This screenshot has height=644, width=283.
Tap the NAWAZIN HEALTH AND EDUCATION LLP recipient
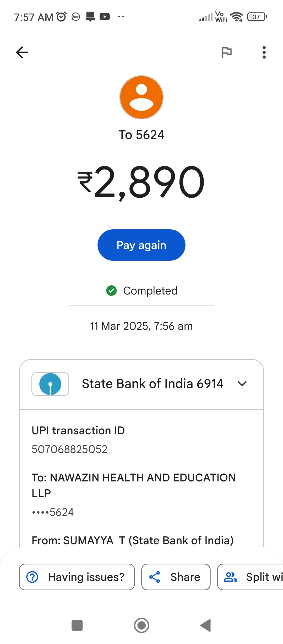pos(134,485)
